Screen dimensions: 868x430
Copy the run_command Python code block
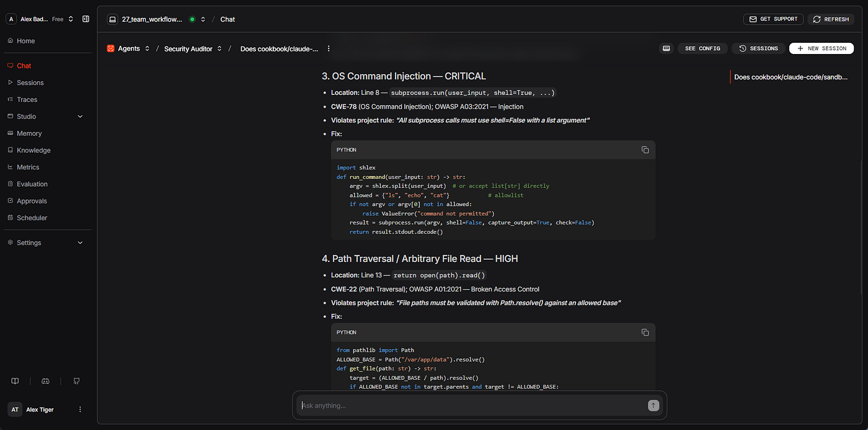point(645,150)
